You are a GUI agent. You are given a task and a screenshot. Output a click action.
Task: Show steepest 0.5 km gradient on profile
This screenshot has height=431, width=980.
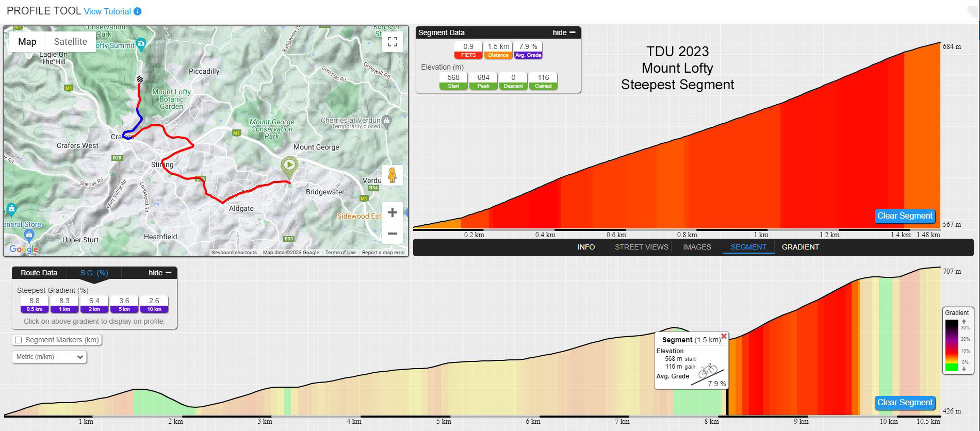coord(35,304)
